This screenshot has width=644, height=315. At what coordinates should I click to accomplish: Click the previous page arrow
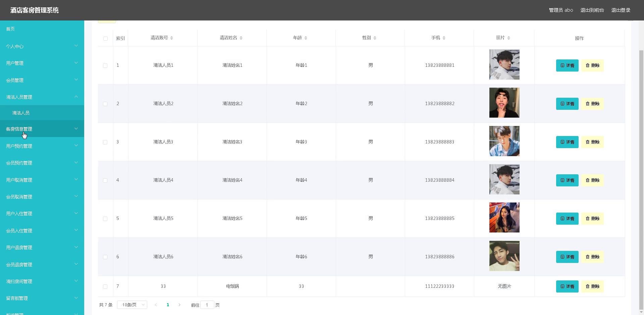[156, 305]
